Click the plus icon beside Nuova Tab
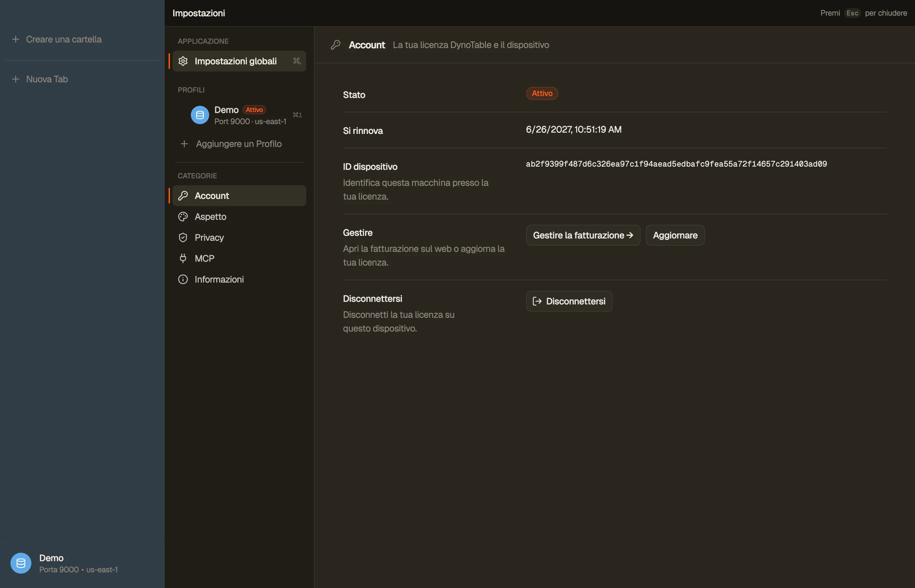Screen dimensions: 915x588 pyautogui.click(x=16, y=79)
